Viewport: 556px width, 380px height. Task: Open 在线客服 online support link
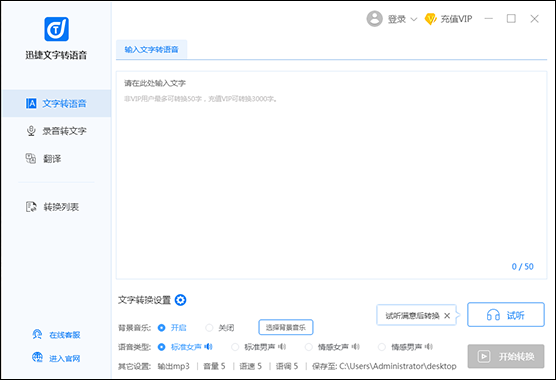(65, 335)
